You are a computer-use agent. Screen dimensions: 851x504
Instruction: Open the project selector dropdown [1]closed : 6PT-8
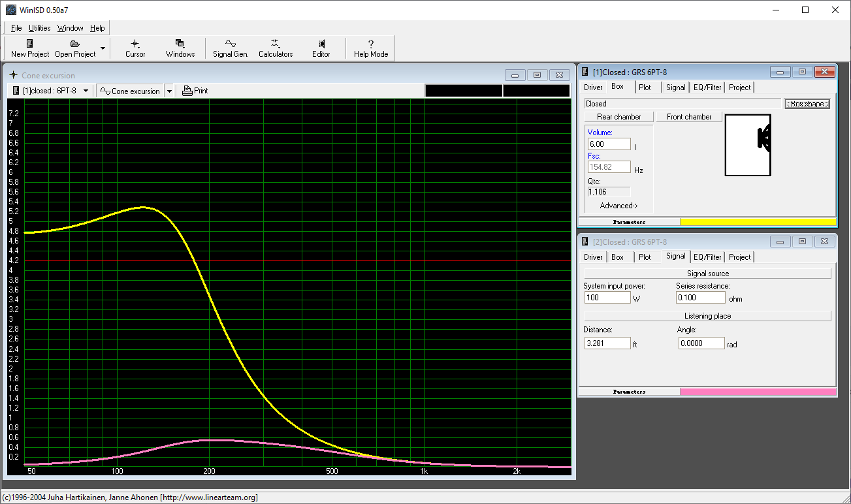pos(50,91)
